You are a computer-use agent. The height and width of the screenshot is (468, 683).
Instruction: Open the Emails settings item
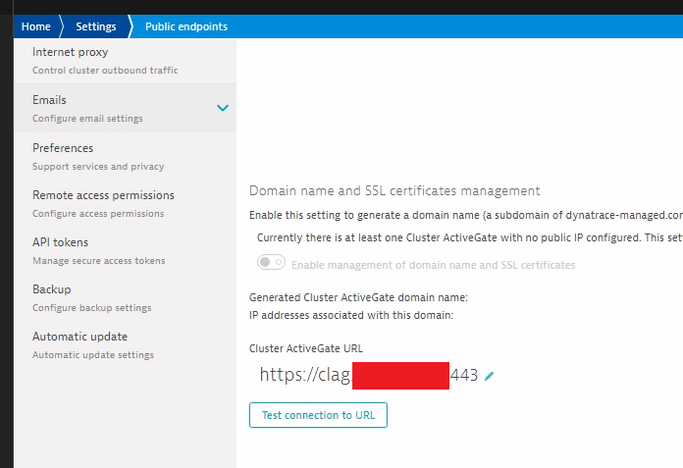[x=50, y=100]
